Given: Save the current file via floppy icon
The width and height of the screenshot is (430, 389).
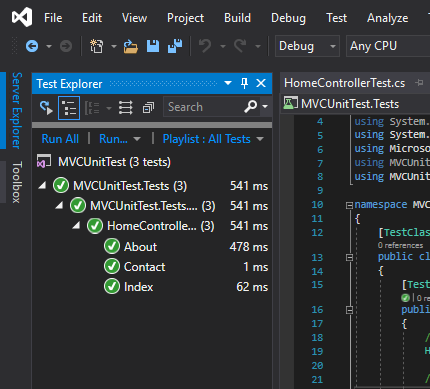Looking at the screenshot, I should pyautogui.click(x=153, y=46).
